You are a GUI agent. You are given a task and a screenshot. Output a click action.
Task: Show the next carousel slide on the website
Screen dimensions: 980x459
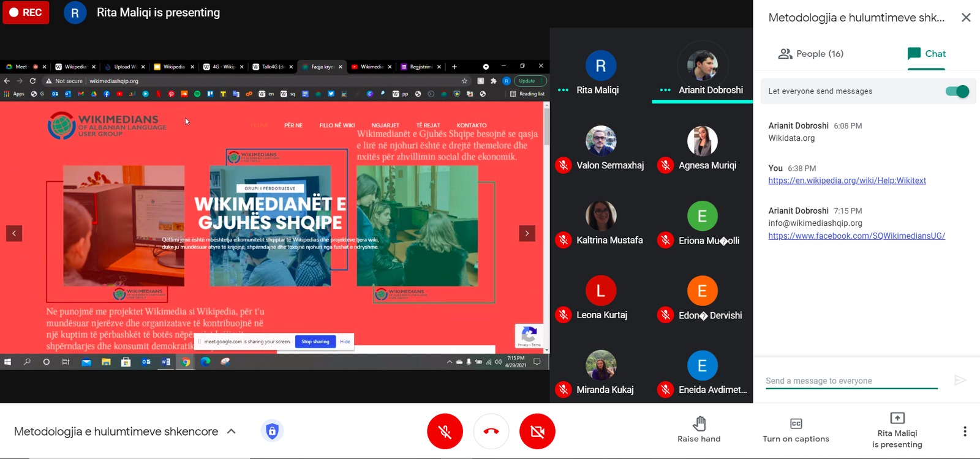pyautogui.click(x=527, y=233)
